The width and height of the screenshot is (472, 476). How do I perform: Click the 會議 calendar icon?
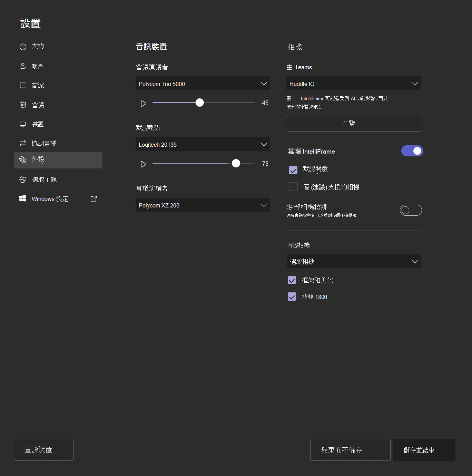22,105
